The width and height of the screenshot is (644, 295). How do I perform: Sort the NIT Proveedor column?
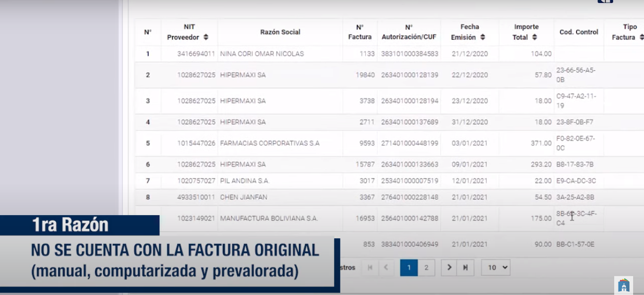[207, 36]
